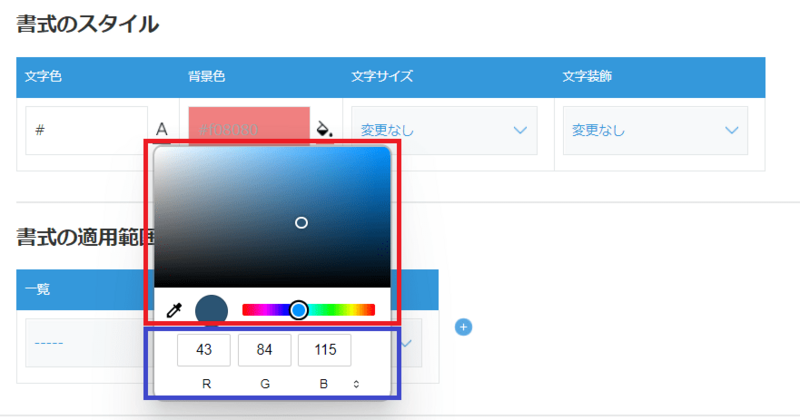Image resolution: width=800 pixels, height=420 pixels.
Task: Click the green section of the hue slider
Action: [x=332, y=310]
